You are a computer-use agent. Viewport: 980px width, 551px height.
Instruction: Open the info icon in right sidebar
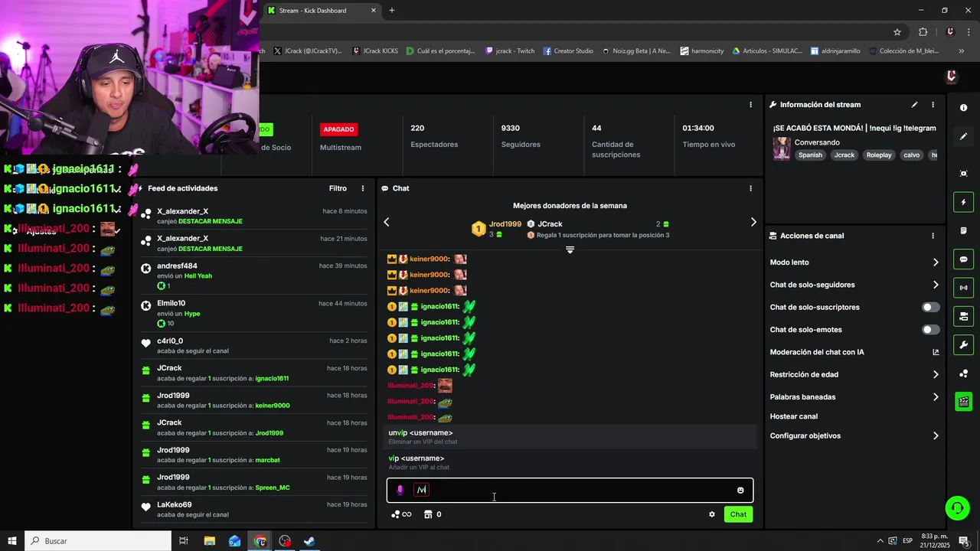point(963,108)
